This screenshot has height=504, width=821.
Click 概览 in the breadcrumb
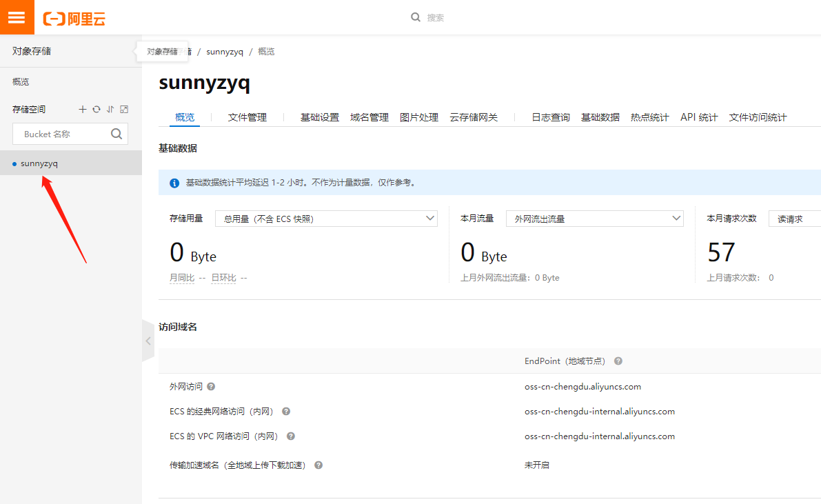[266, 51]
